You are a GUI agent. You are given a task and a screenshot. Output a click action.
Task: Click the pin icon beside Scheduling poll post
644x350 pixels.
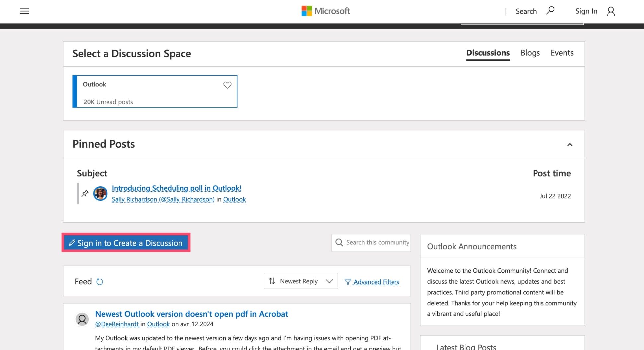[85, 193]
